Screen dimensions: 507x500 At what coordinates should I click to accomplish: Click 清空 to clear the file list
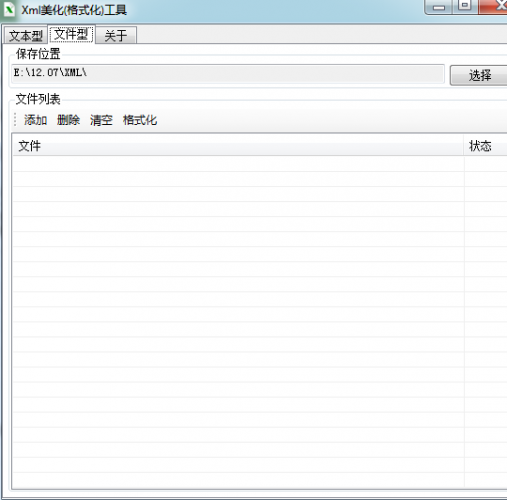tap(101, 120)
